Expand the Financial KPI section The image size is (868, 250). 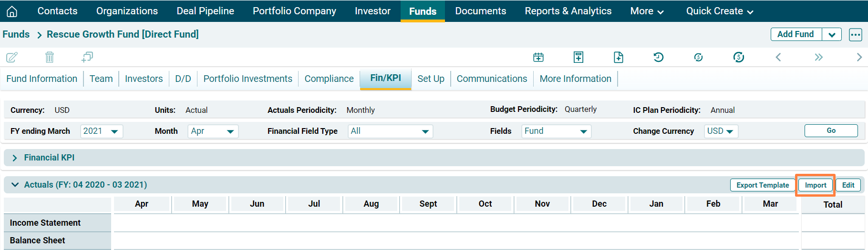15,158
